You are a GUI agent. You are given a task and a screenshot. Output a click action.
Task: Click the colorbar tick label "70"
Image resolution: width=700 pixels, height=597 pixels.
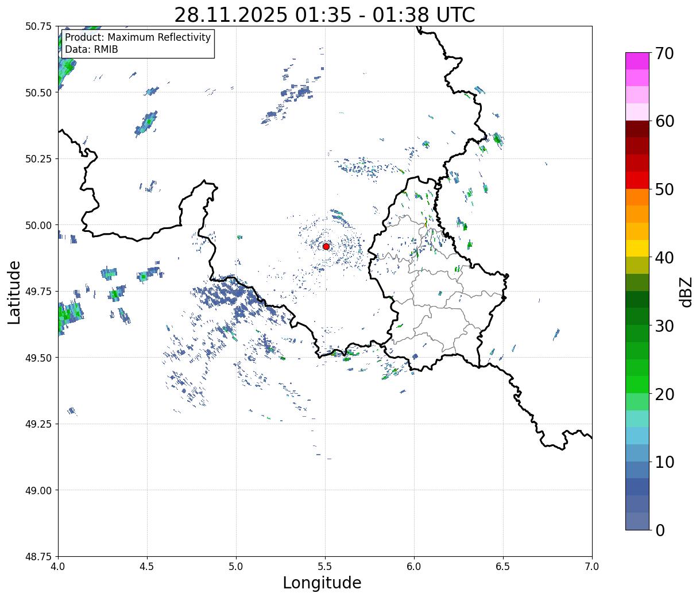[x=664, y=53]
